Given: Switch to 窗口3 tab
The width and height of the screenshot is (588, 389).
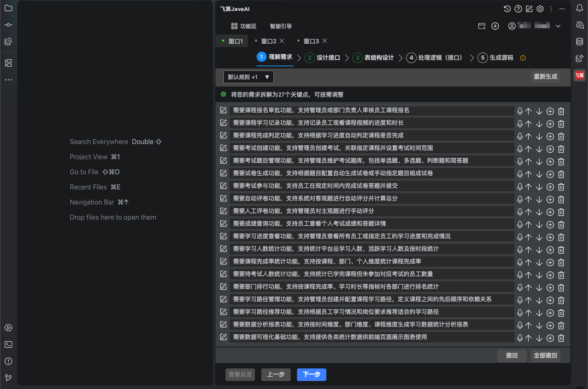Looking at the screenshot, I should 311,41.
